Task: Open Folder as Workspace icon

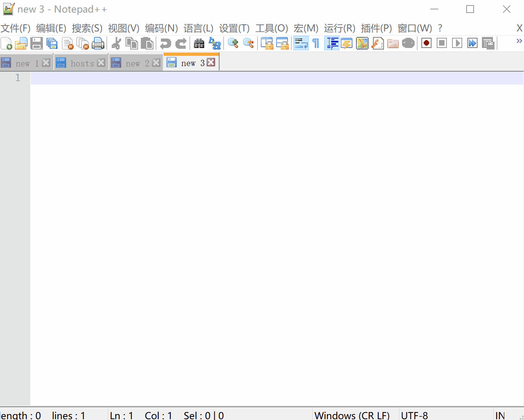Action: pyautogui.click(x=393, y=43)
